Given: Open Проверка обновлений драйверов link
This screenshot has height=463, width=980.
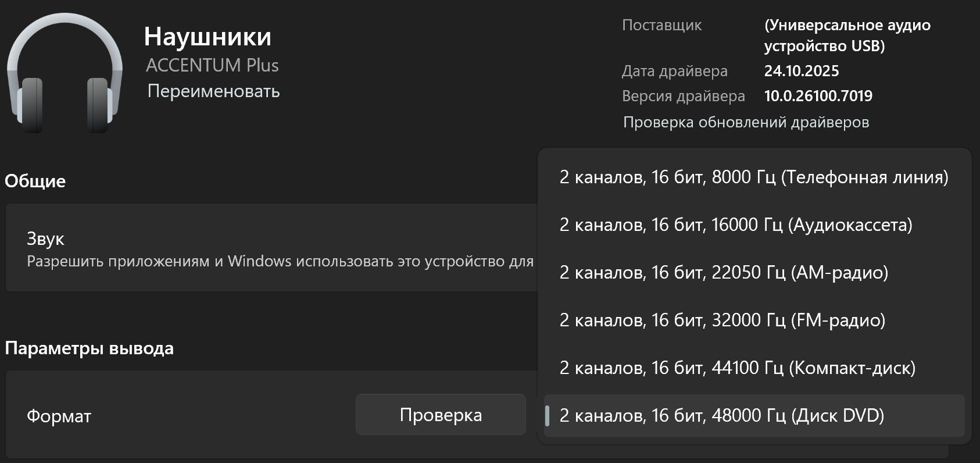Looking at the screenshot, I should (x=746, y=122).
